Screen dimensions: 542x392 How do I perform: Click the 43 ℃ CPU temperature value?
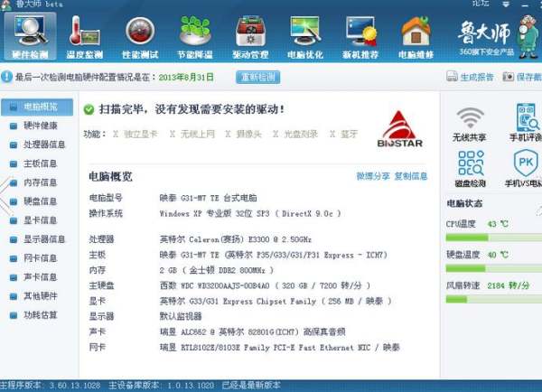pyautogui.click(x=498, y=224)
